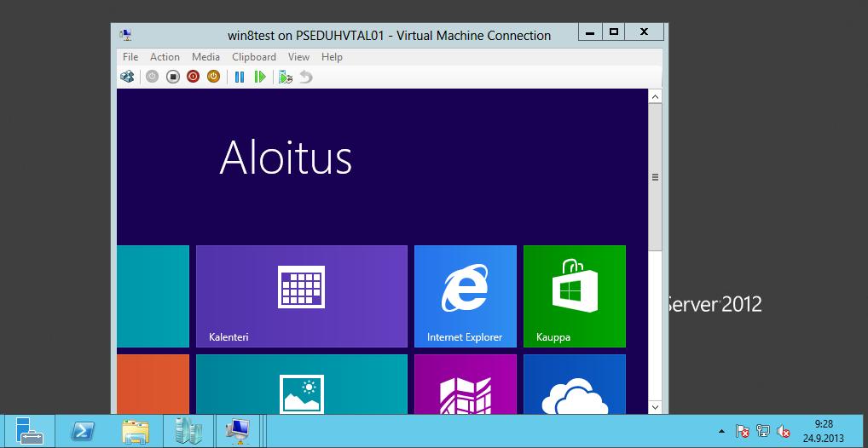Click the scrollbar down arrow in VM window

click(x=655, y=407)
